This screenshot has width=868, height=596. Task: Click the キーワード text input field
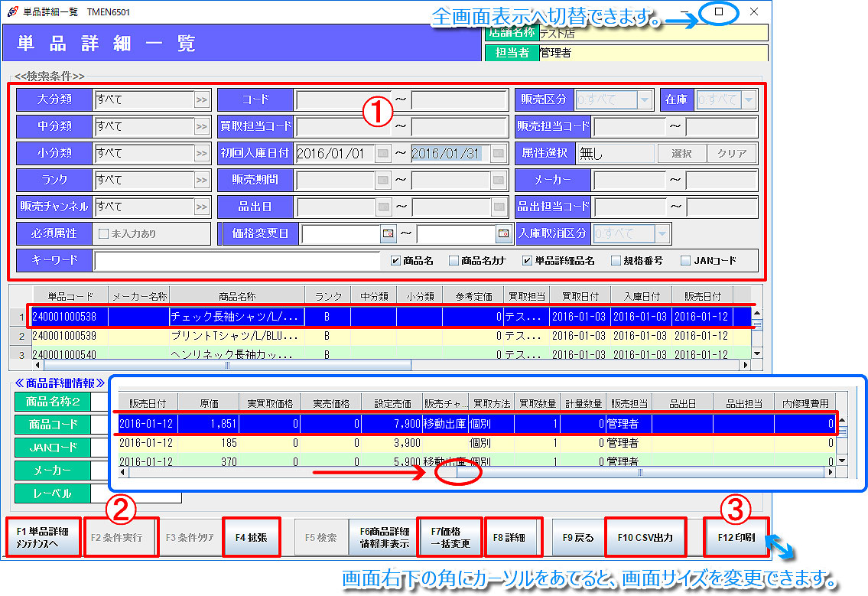pyautogui.click(x=236, y=261)
